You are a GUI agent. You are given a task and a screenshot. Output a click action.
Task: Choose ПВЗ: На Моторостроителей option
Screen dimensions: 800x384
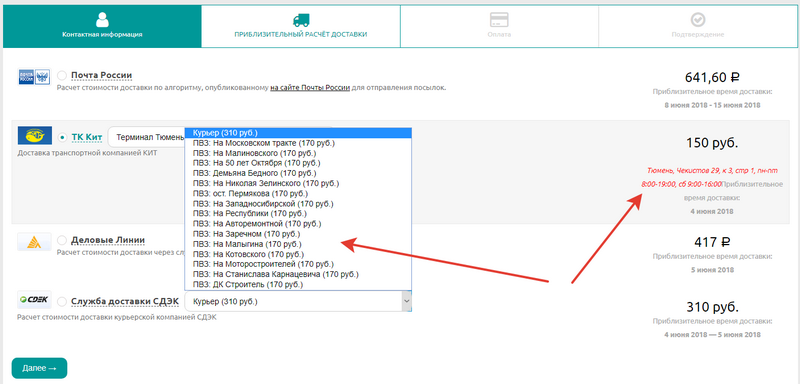coord(298,264)
